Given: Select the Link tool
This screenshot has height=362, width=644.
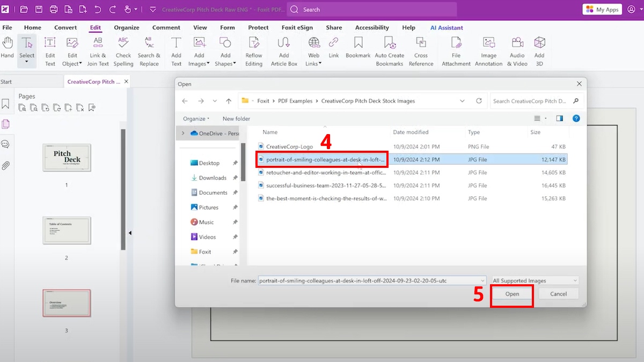Looking at the screenshot, I should tap(334, 48).
